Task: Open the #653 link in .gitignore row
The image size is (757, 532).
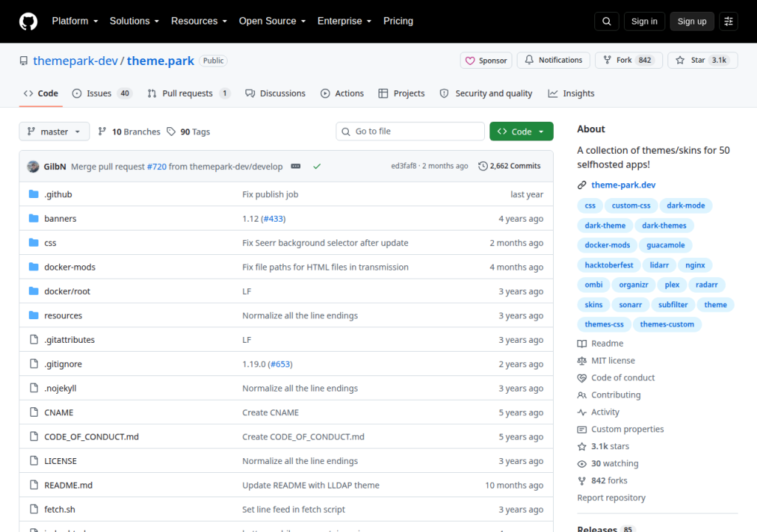Action: (280, 364)
